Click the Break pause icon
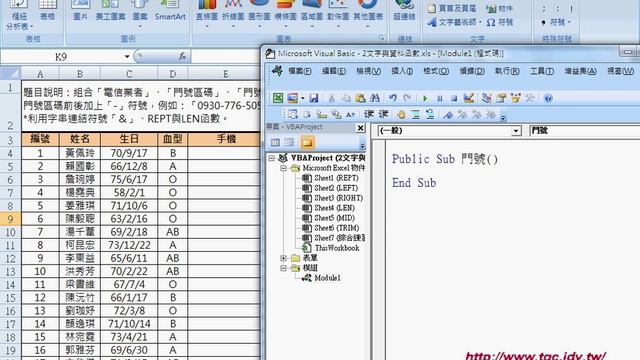Viewport: 640px width, 360px height. click(440, 98)
